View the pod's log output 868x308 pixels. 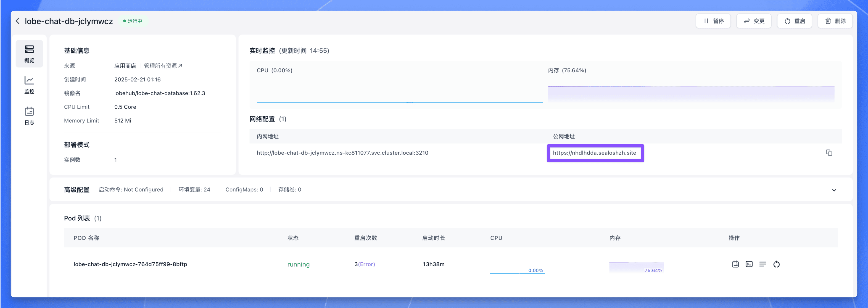763,264
